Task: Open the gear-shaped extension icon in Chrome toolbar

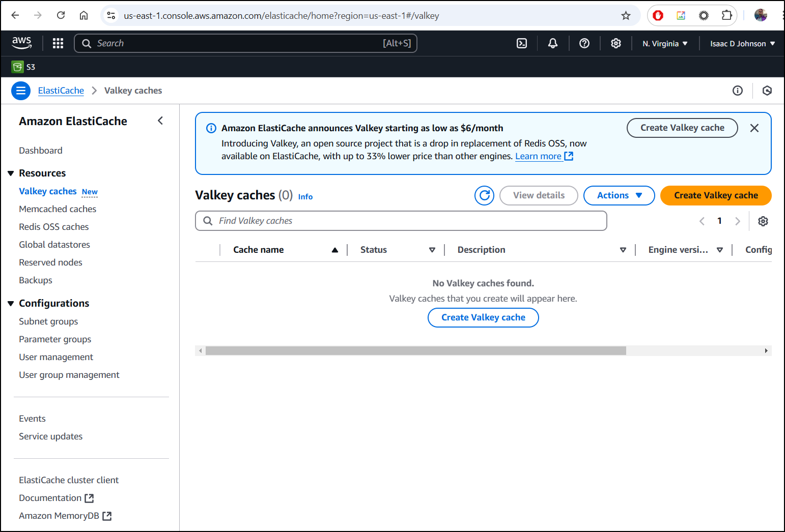Action: tap(704, 16)
